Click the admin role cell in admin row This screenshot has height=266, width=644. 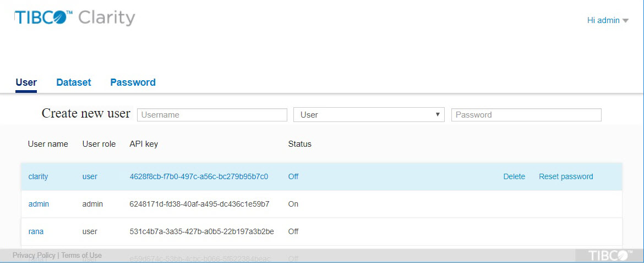click(x=93, y=204)
